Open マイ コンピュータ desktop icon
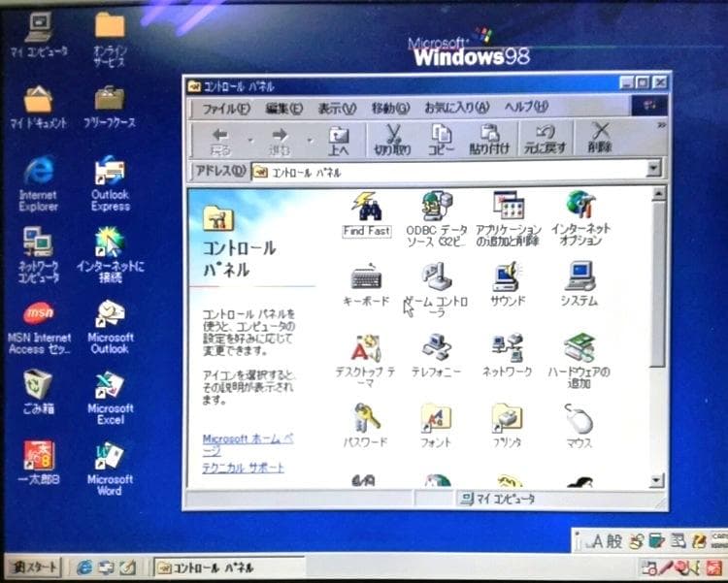The height and width of the screenshot is (583, 728). click(x=39, y=34)
